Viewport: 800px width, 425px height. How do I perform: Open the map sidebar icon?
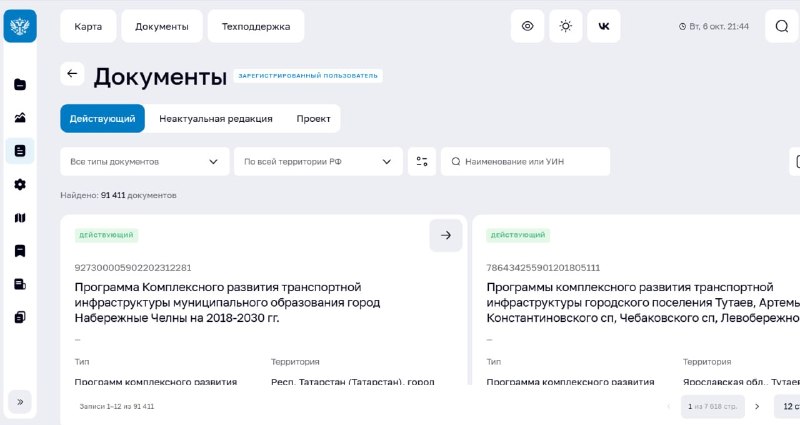[20, 218]
